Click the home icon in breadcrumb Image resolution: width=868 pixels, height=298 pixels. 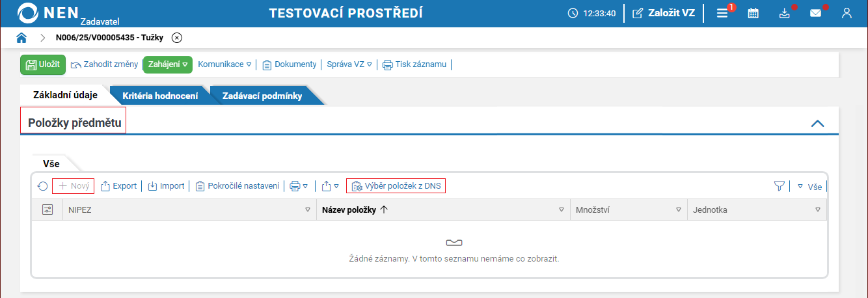(x=21, y=38)
